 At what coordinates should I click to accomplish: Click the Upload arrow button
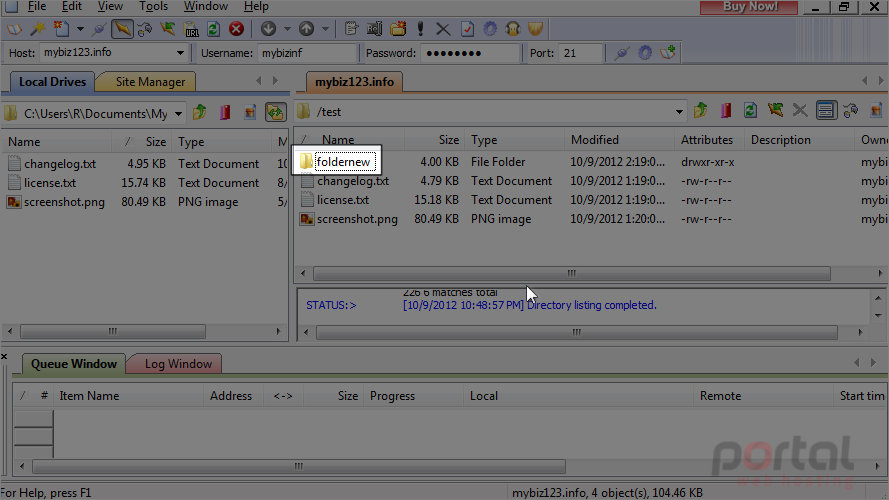tap(306, 29)
